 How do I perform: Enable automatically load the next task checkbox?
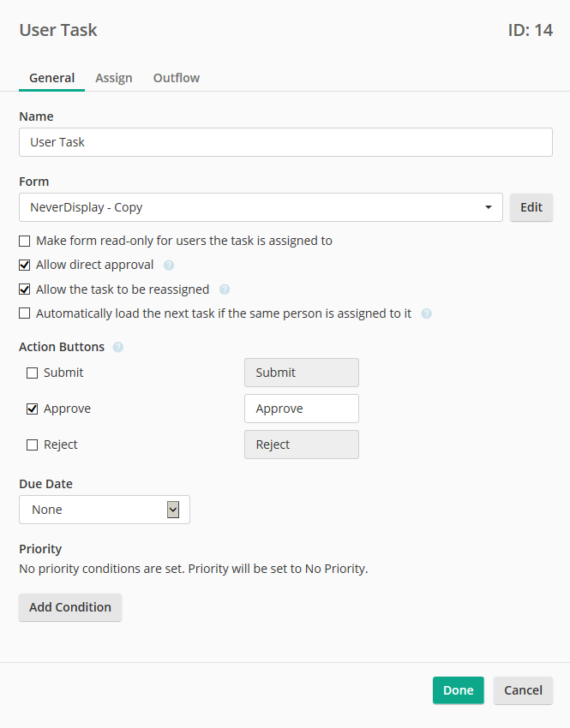click(25, 313)
